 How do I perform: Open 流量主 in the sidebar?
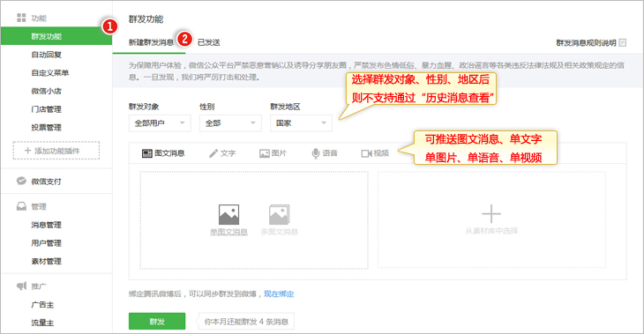42,323
